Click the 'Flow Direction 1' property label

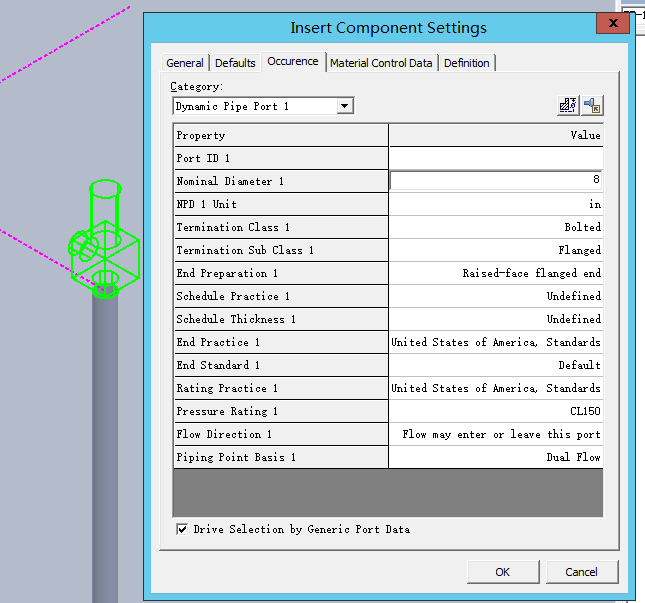click(x=224, y=435)
